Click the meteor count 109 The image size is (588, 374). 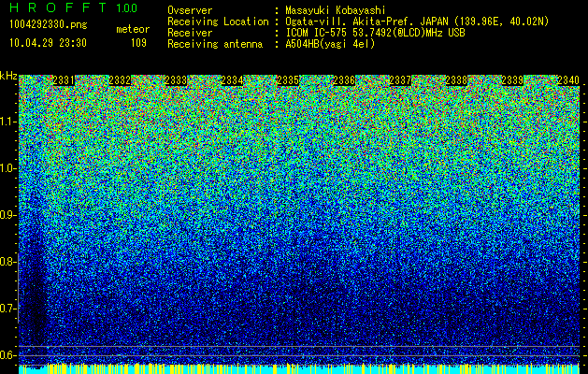click(138, 43)
